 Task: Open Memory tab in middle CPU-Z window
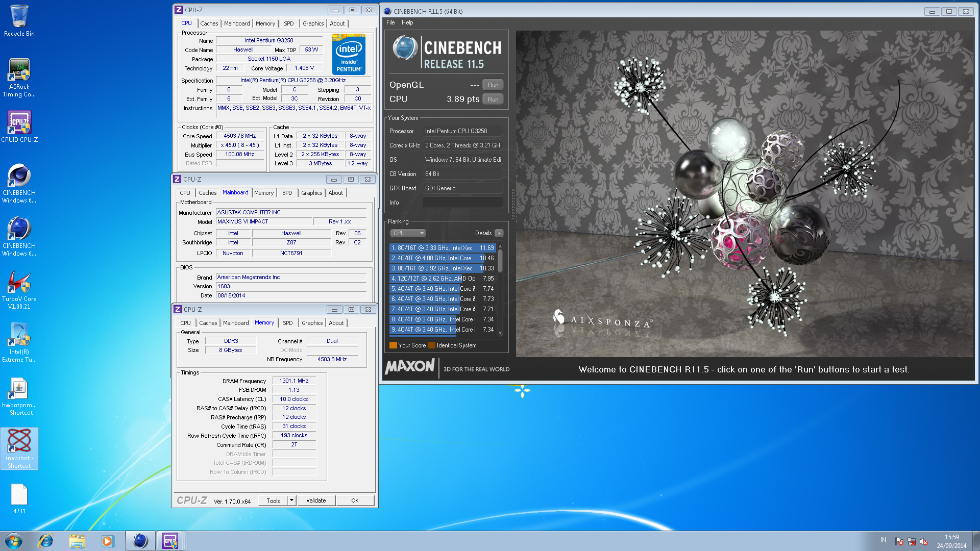[264, 193]
